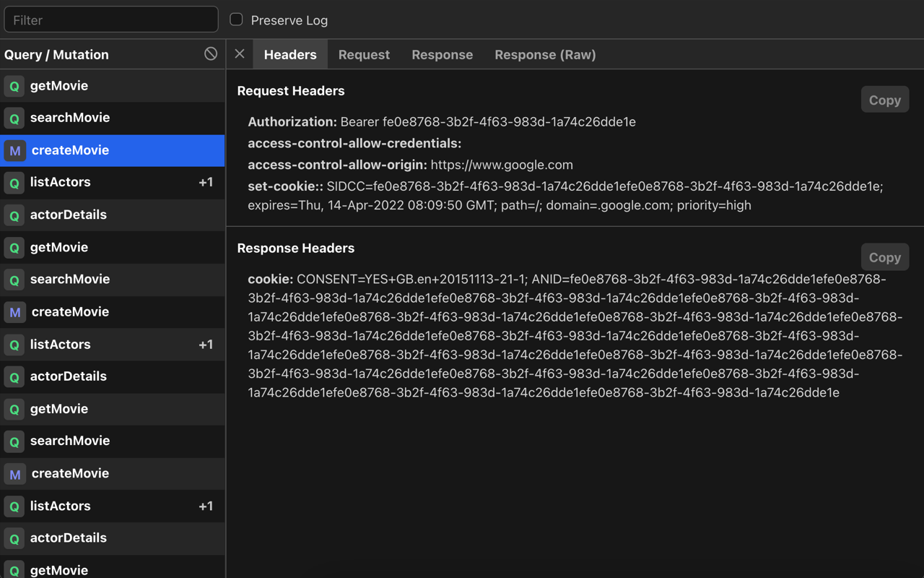Click the Q icon next to actorDetails

(14, 215)
